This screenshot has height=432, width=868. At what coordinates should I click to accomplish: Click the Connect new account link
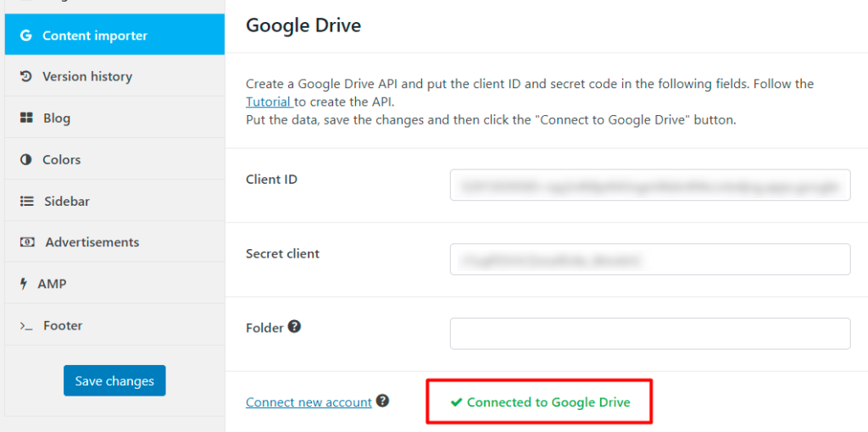pos(309,402)
